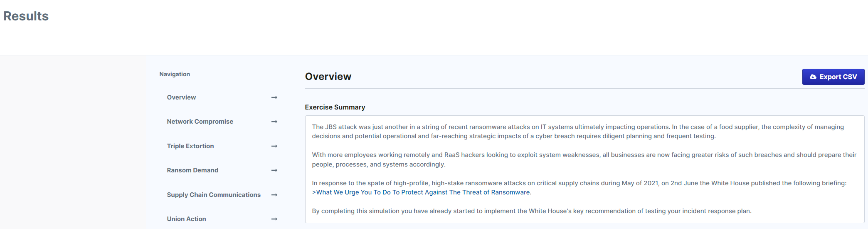Click the Navigation sidebar header

click(x=175, y=74)
